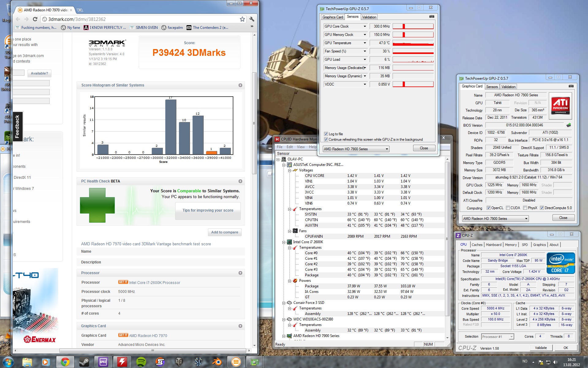Open StarCraft II from the taskbar
Image resolution: width=588 pixels, height=368 pixels.
point(198,362)
